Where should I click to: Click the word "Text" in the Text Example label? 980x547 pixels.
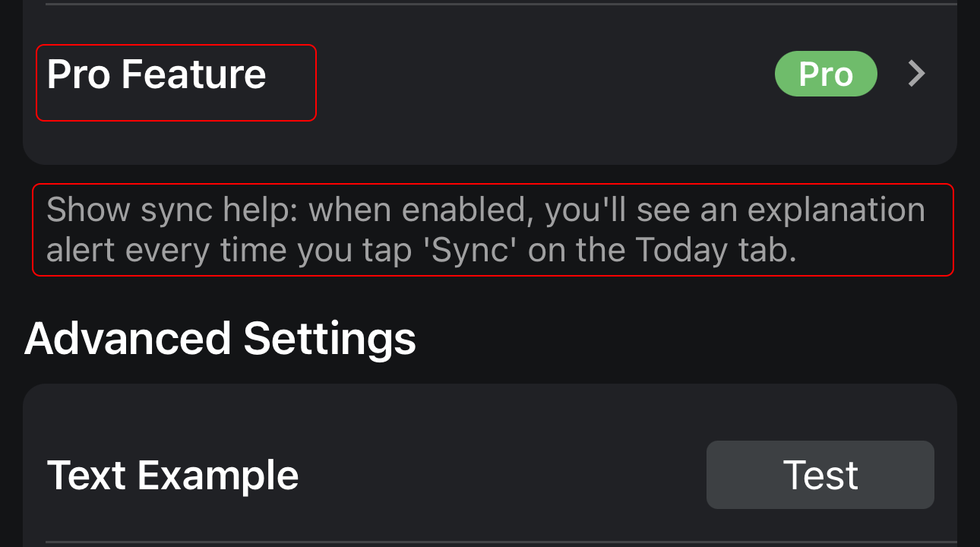pos(87,475)
